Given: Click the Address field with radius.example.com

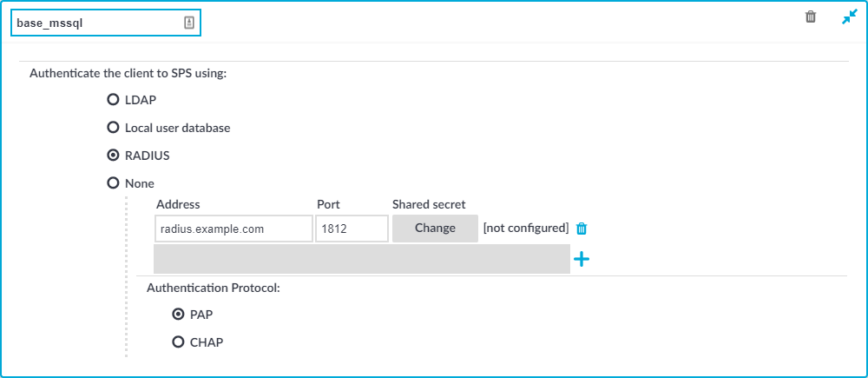Looking at the screenshot, I should 233,229.
